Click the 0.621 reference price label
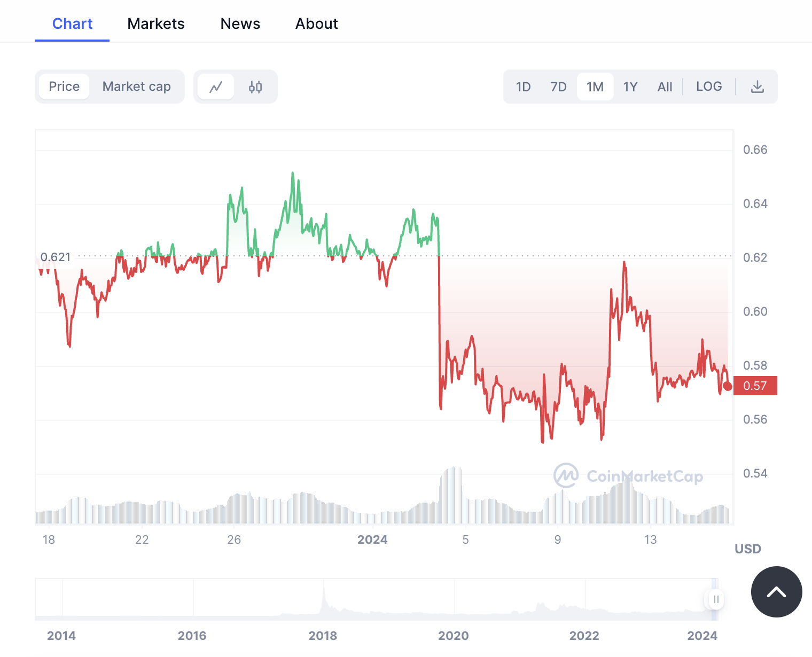 [x=56, y=257]
